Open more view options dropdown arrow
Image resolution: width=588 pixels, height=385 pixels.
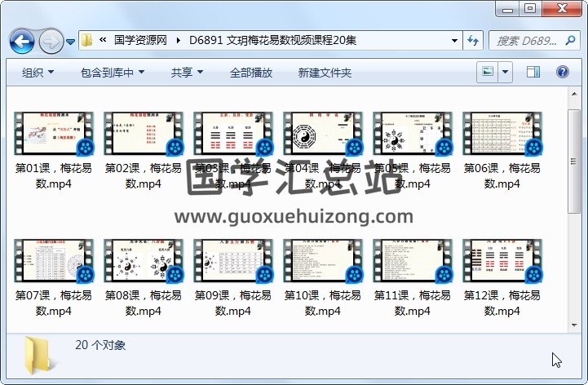(x=505, y=72)
